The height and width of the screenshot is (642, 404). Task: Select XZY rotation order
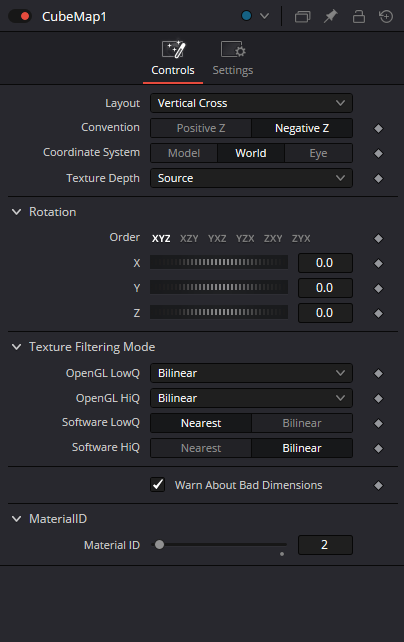point(189,238)
